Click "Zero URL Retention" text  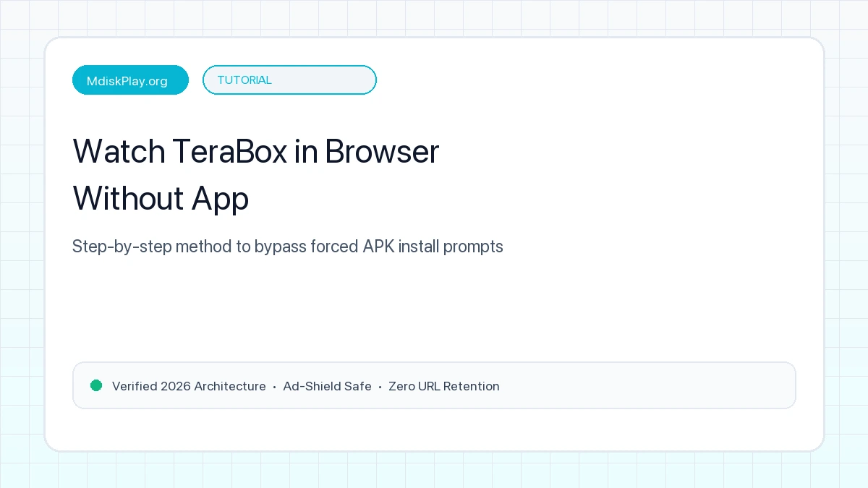(x=444, y=386)
